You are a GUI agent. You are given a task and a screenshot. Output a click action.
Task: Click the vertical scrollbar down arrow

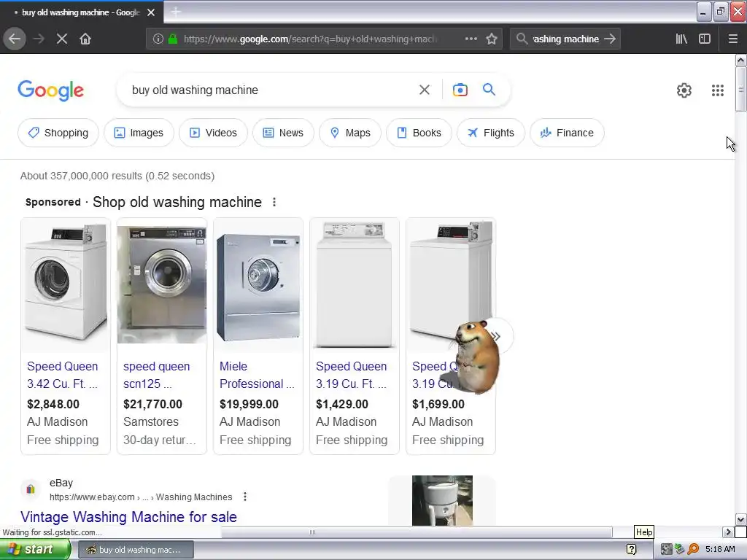[x=740, y=519]
